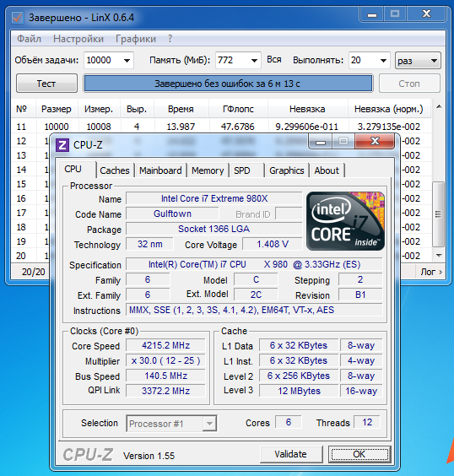Image resolution: width=454 pixels, height=476 pixels.
Task: Sort by the Невязка (норм.) column header
Action: tap(389, 109)
